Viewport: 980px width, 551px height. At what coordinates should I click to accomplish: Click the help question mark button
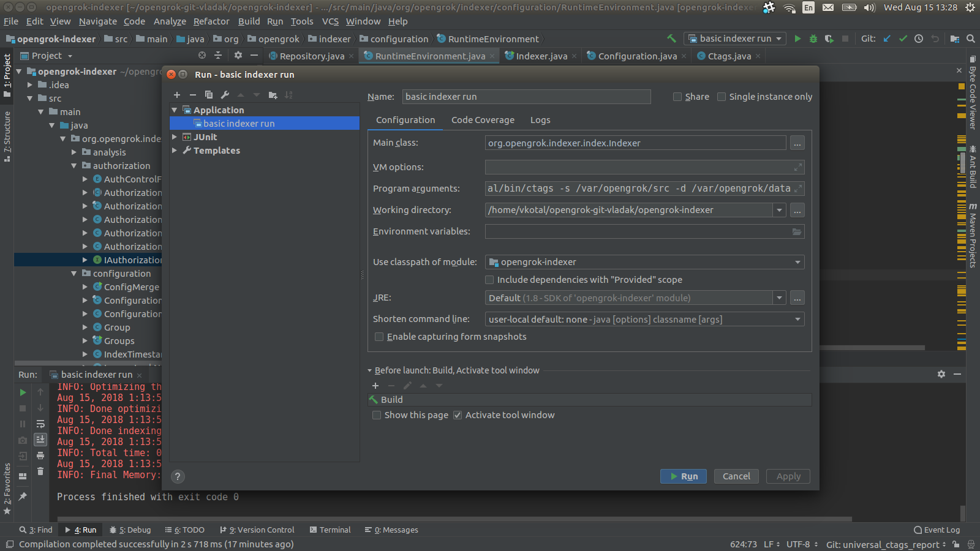[x=178, y=476]
